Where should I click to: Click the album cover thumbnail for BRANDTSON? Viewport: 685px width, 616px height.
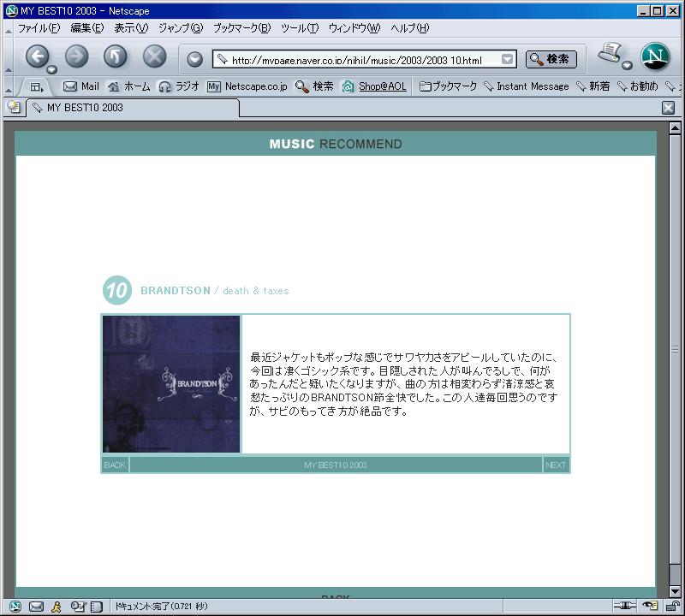(171, 384)
